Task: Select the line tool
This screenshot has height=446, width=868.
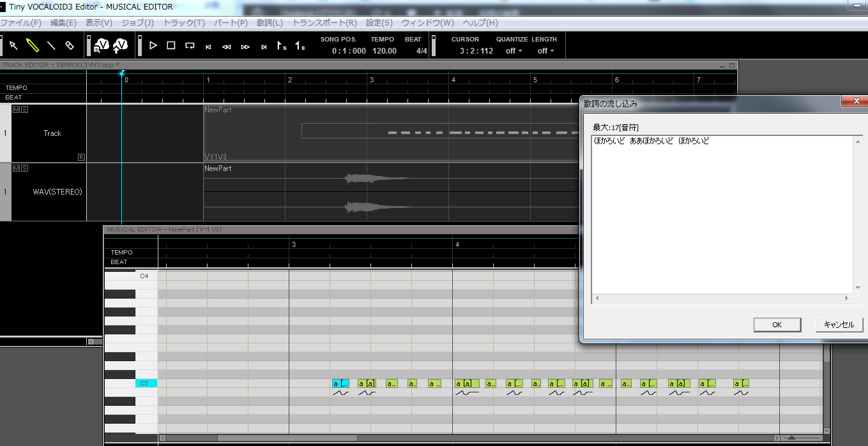Action: pyautogui.click(x=51, y=46)
